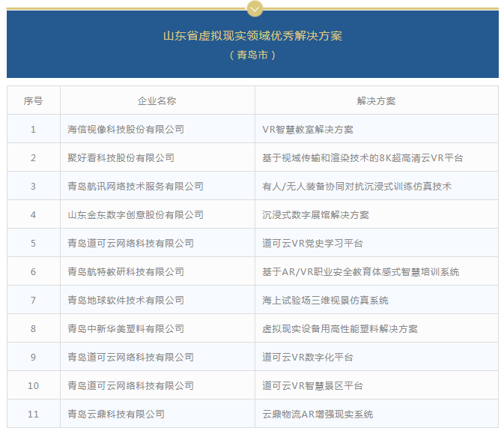Click the subtitle （青岛市）
This screenshot has height=434, width=504.
[x=252, y=55]
